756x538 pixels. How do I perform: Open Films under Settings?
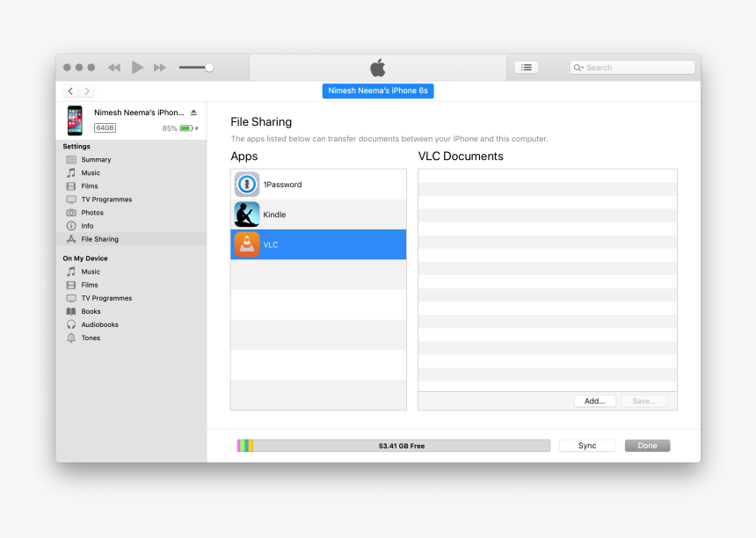pos(131,186)
